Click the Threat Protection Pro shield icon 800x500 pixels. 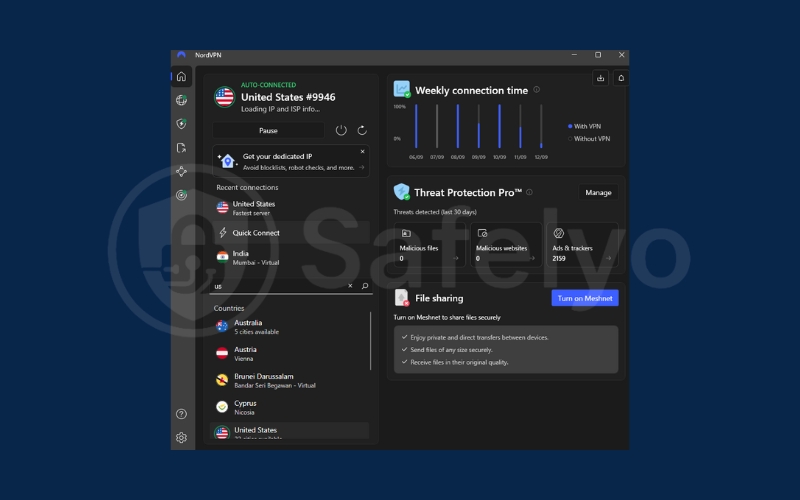tap(402, 192)
